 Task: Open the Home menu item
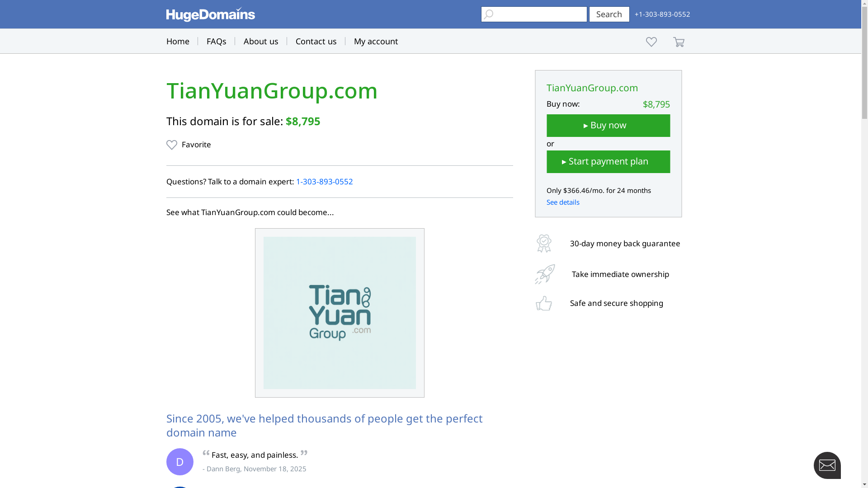(178, 41)
